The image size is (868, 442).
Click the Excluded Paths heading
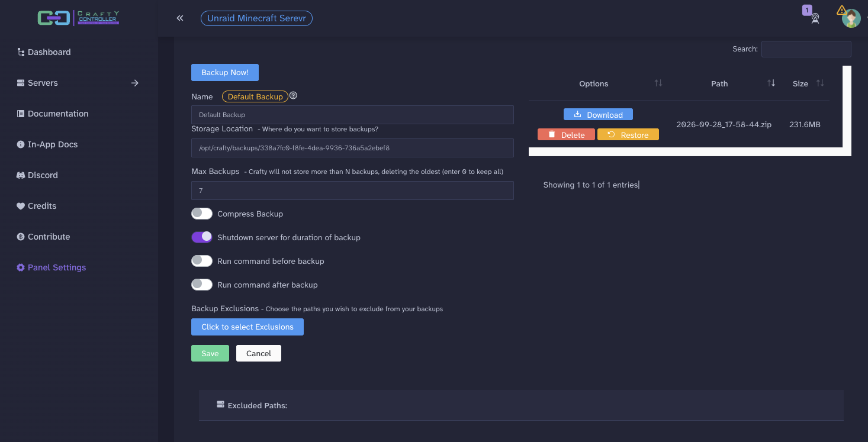tap(258, 405)
